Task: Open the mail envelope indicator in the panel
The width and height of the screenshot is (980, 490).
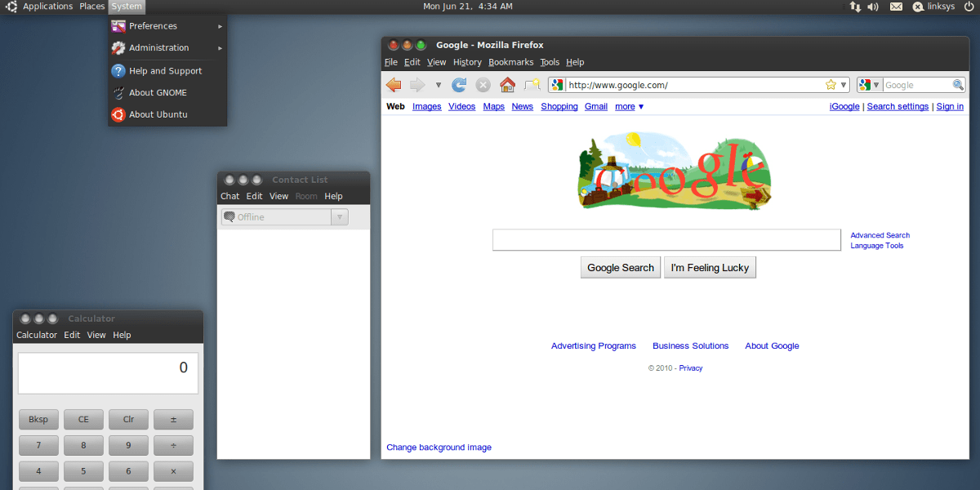Action: pyautogui.click(x=896, y=7)
